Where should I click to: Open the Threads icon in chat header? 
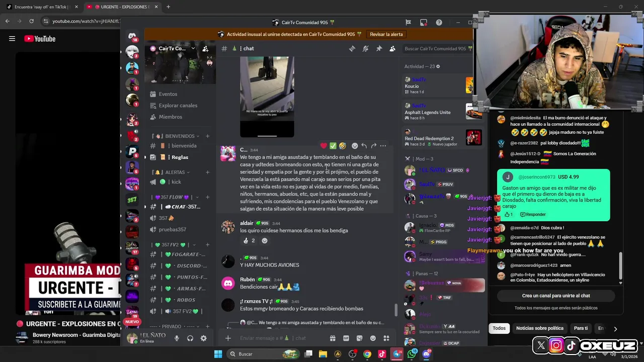tap(352, 49)
